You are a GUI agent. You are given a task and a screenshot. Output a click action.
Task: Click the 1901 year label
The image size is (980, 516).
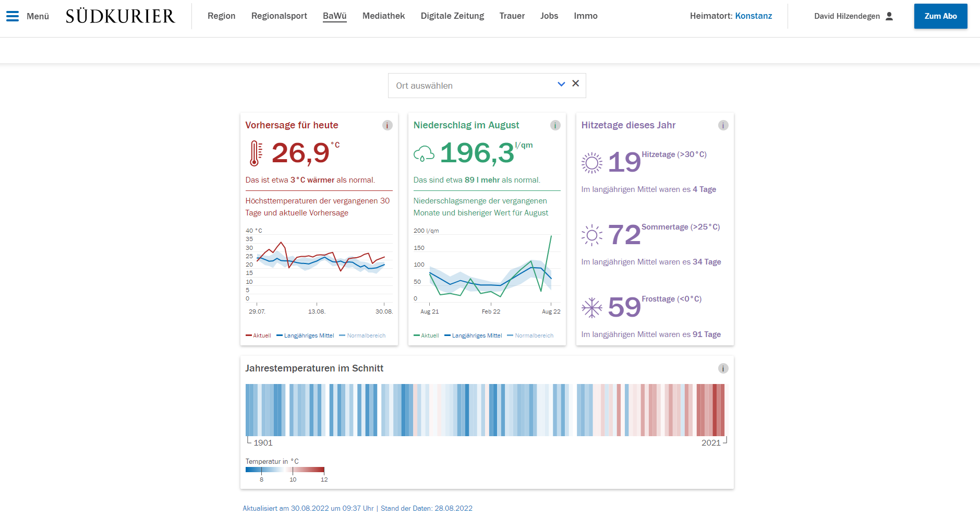coord(263,443)
